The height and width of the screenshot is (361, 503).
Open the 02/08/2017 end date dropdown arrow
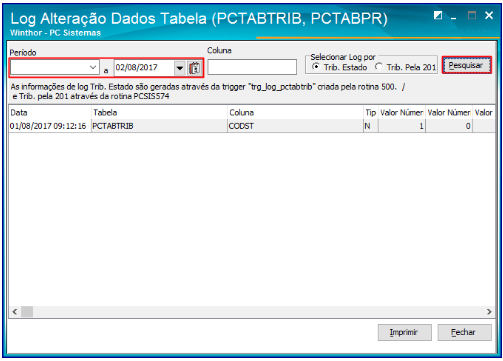180,68
